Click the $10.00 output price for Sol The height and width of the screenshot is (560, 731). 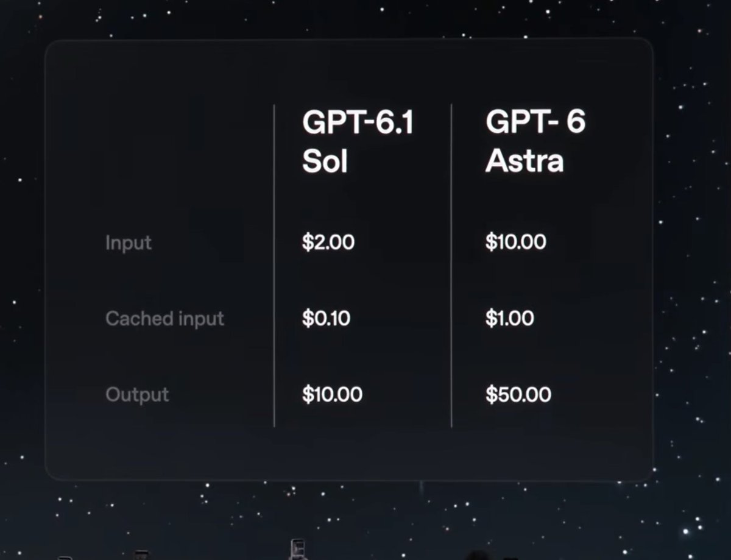click(x=332, y=395)
